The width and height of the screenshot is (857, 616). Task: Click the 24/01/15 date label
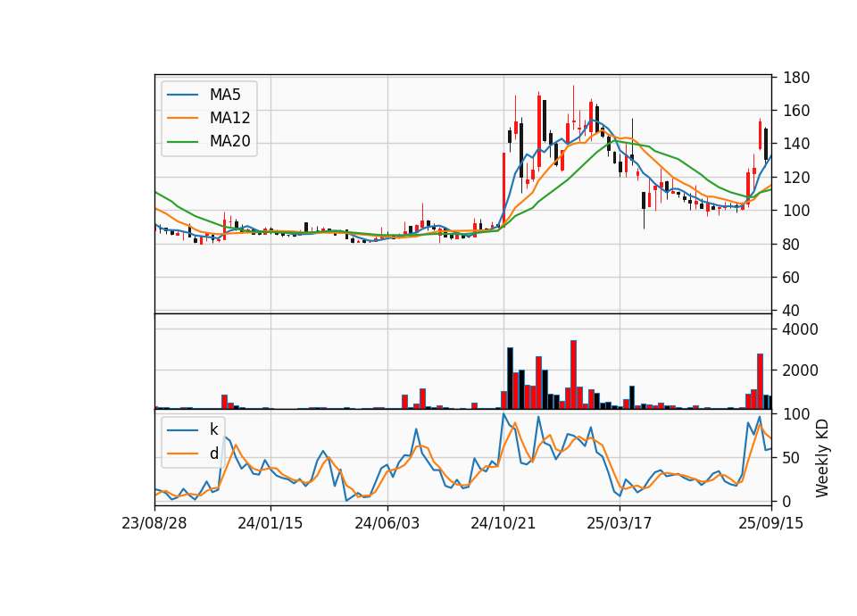point(270,523)
